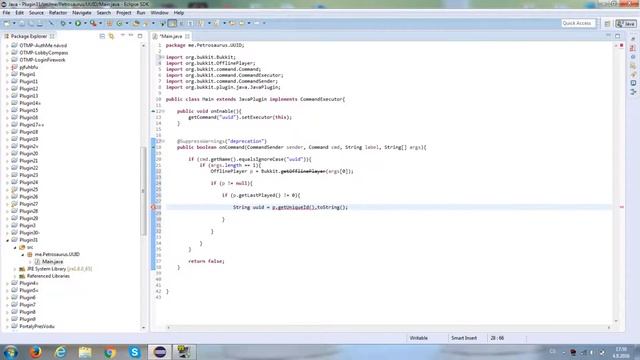Open the External Tools dropdown arrow
640x360 pixels.
[100, 23]
